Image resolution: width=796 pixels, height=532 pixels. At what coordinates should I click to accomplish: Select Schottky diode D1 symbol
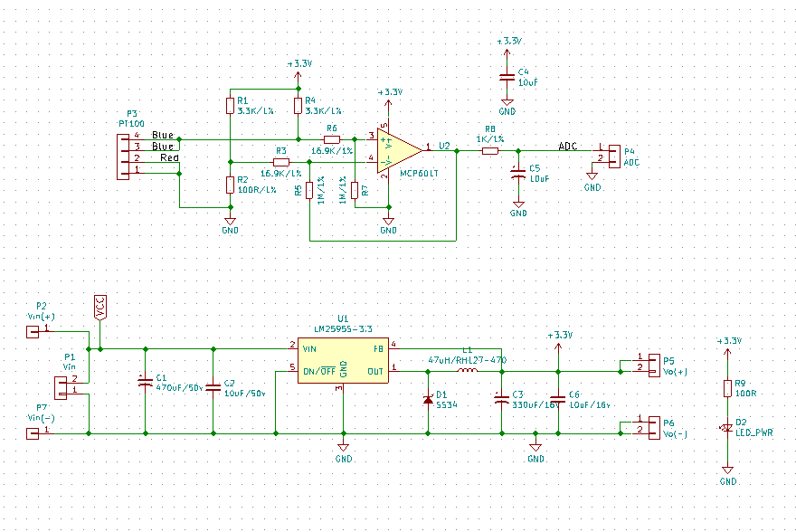coord(428,400)
